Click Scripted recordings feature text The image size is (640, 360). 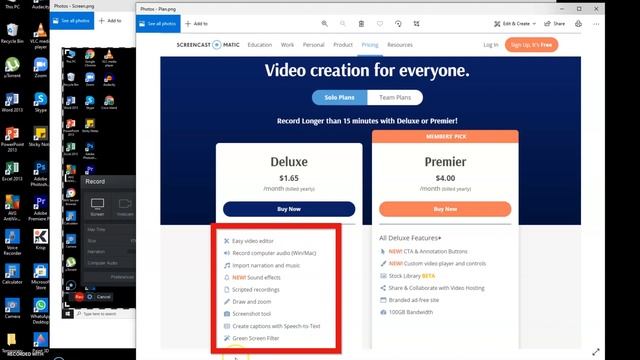click(x=256, y=290)
